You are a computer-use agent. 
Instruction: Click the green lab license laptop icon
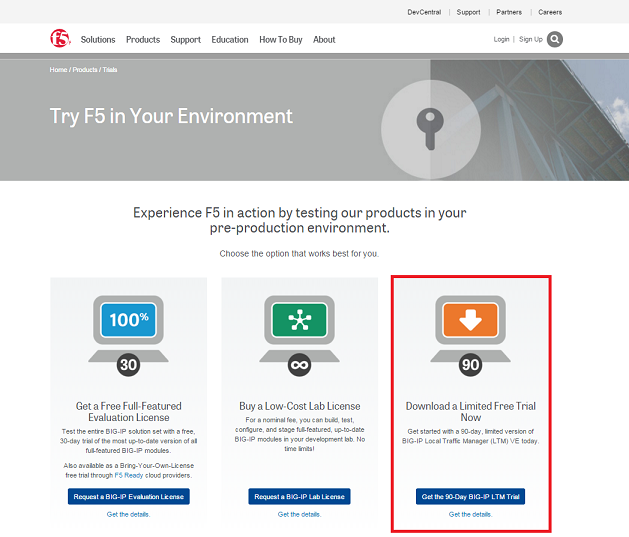click(x=299, y=329)
